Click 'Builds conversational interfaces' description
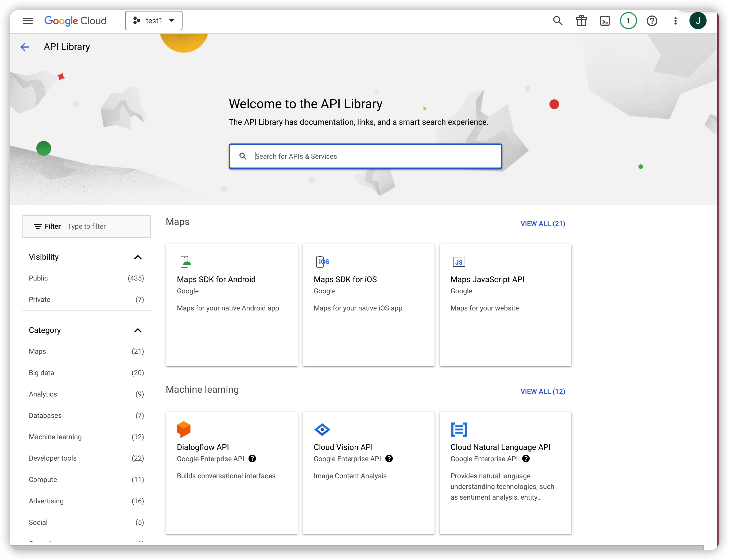The image size is (729, 560). [x=226, y=476]
